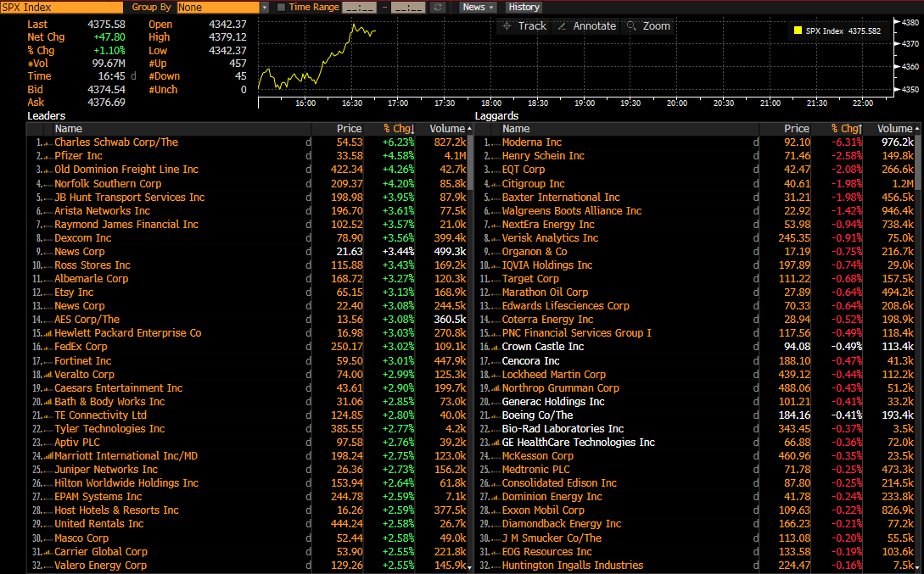Click Verisk Analytics Inc in Laggards
Image resolution: width=924 pixels, height=574 pixels.
click(x=550, y=238)
